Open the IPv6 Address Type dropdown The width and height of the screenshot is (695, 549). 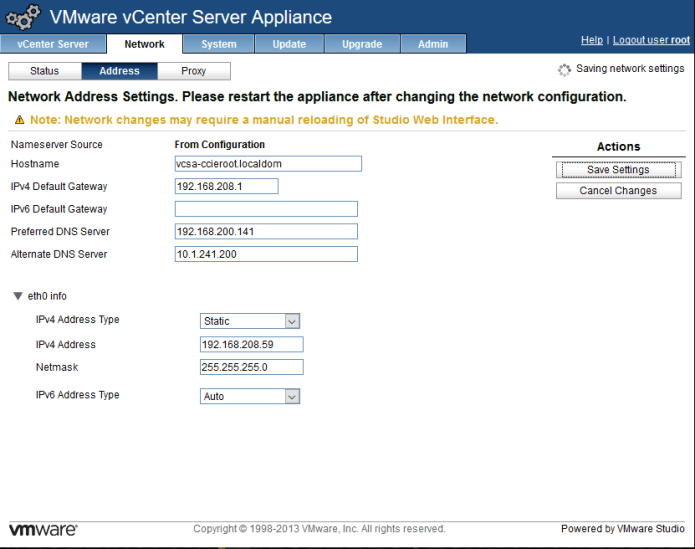(x=250, y=396)
